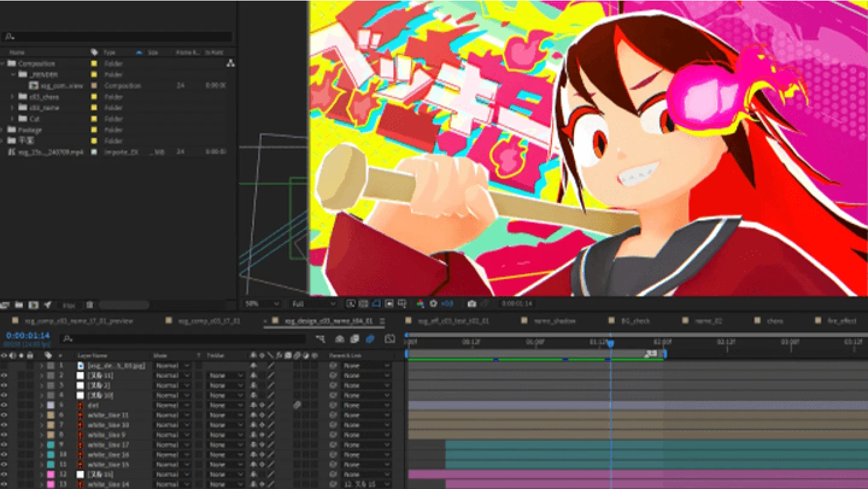This screenshot has height=489, width=868.
Task: Toggle hide shy layers icon in timeline
Action: click(x=339, y=339)
